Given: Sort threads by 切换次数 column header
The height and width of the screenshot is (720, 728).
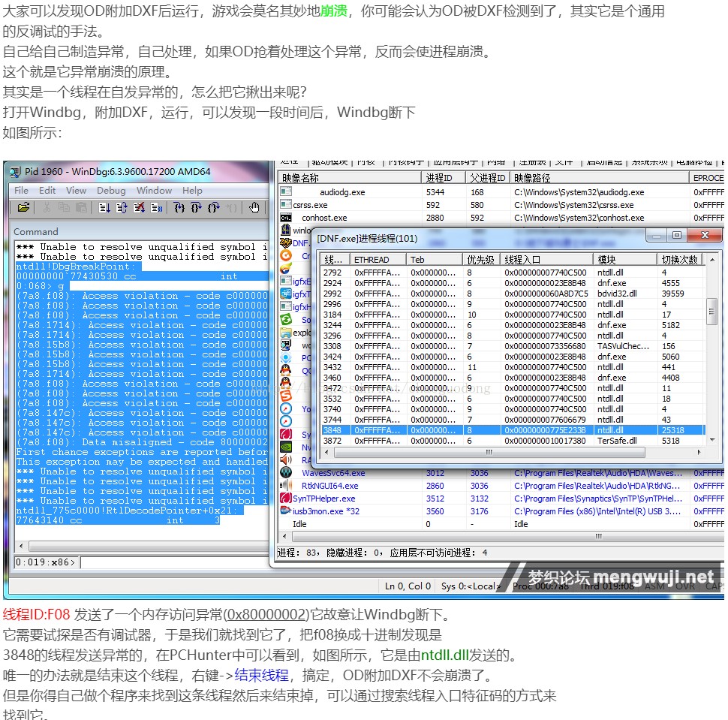Looking at the screenshot, I should coord(680,260).
